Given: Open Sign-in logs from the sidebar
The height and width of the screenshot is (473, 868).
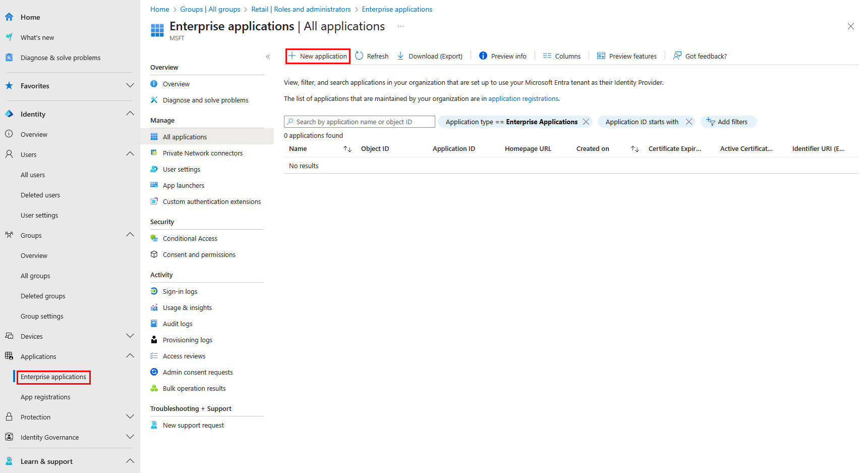Looking at the screenshot, I should coord(180,291).
